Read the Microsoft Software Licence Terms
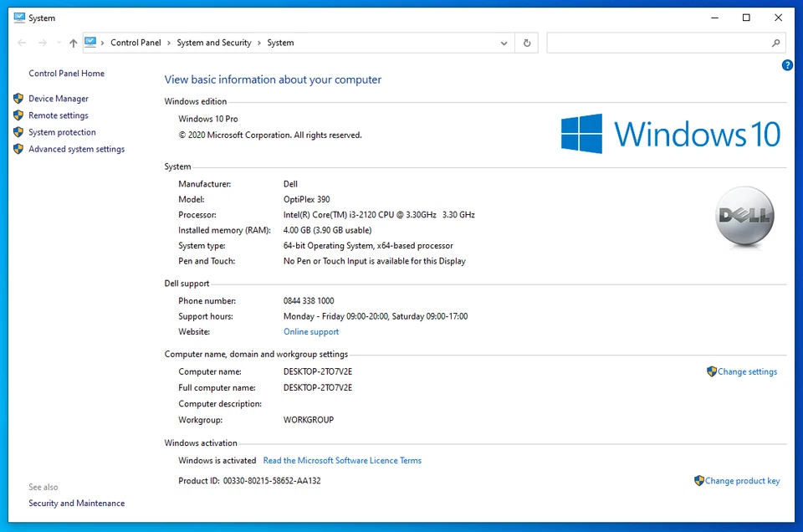803x532 pixels. [x=342, y=461]
